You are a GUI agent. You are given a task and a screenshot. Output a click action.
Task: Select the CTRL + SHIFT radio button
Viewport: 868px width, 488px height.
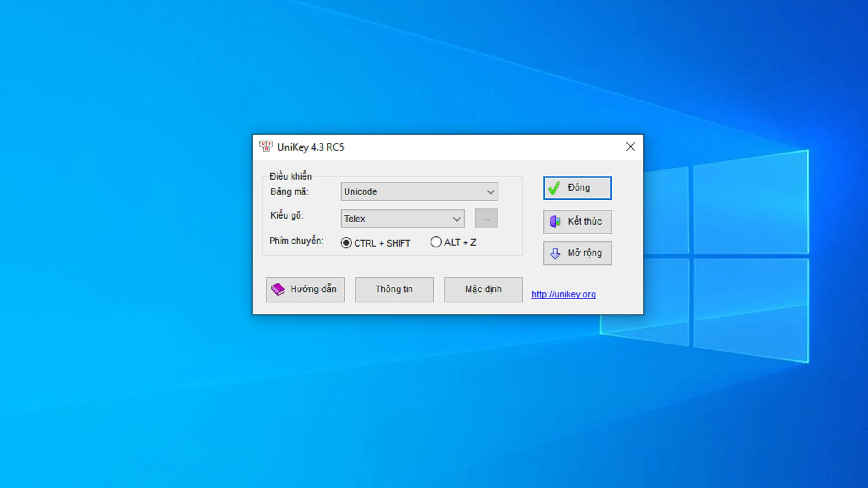(x=346, y=242)
